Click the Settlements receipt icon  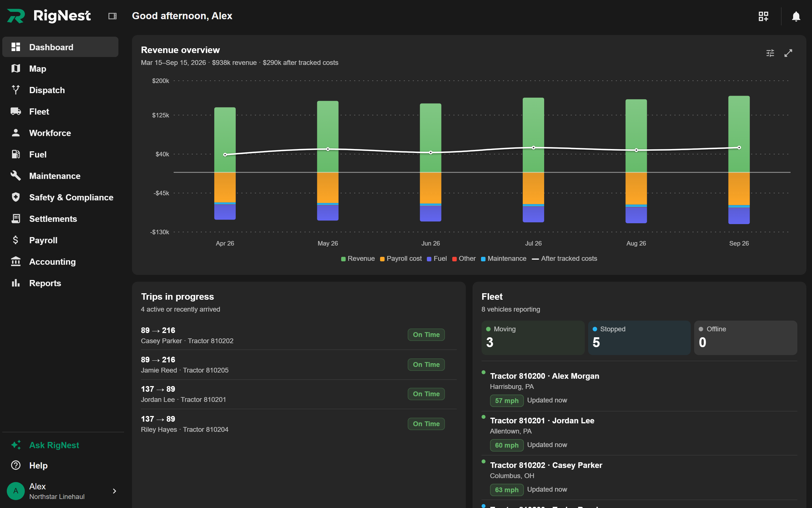16,219
